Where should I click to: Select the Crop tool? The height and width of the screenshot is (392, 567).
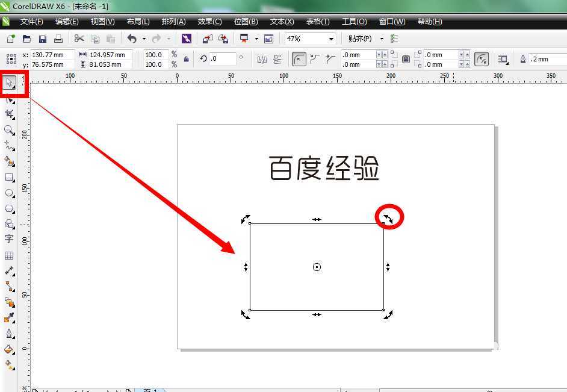click(10, 114)
